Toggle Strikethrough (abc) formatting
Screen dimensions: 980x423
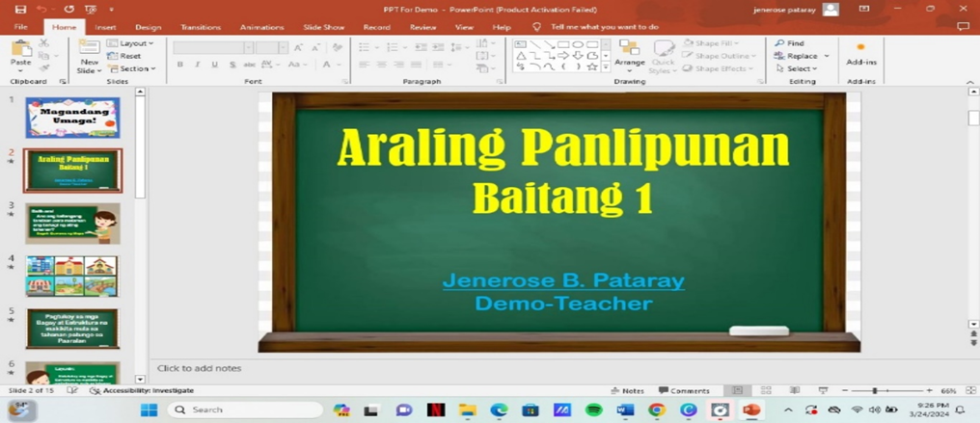coord(250,65)
